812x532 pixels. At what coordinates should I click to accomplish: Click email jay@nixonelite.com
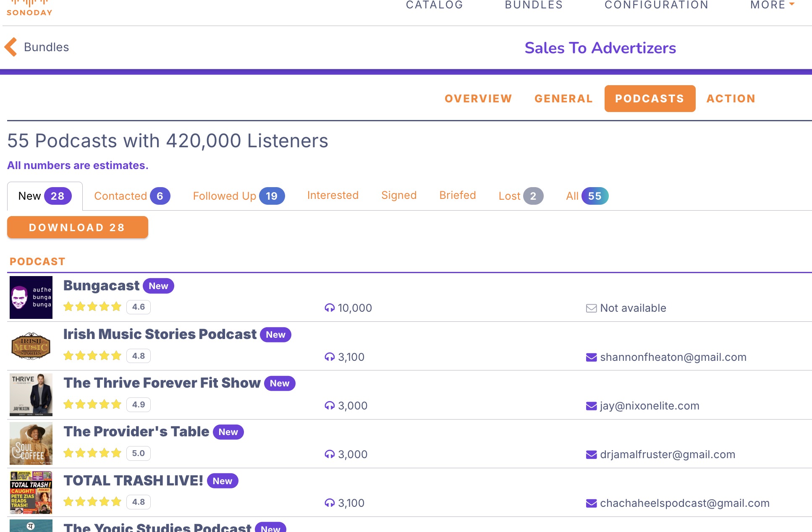[x=650, y=406]
